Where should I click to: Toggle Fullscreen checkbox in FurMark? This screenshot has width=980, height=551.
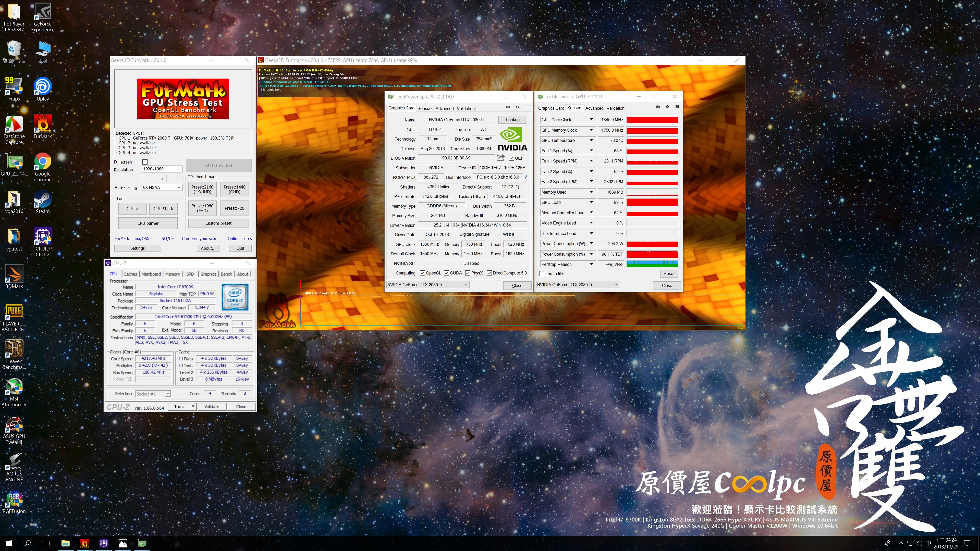click(145, 162)
